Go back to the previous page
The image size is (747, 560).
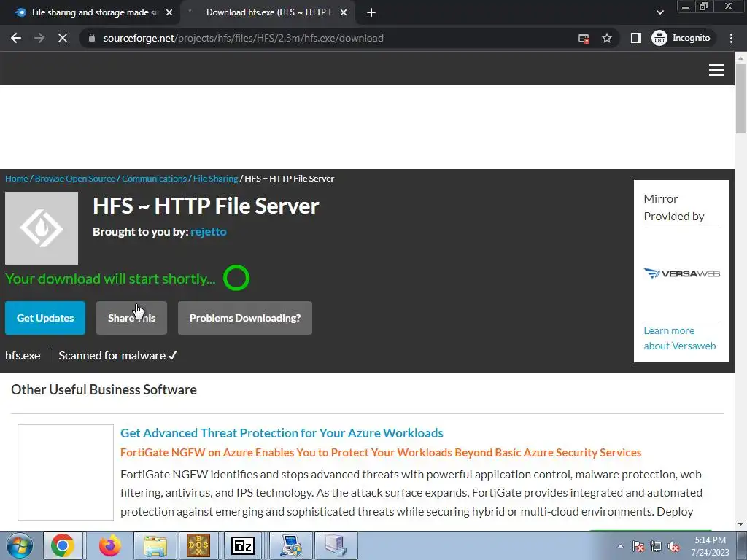(x=16, y=38)
